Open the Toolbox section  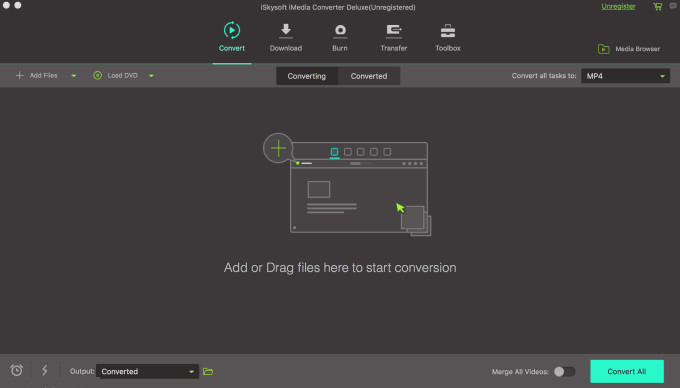pos(448,38)
